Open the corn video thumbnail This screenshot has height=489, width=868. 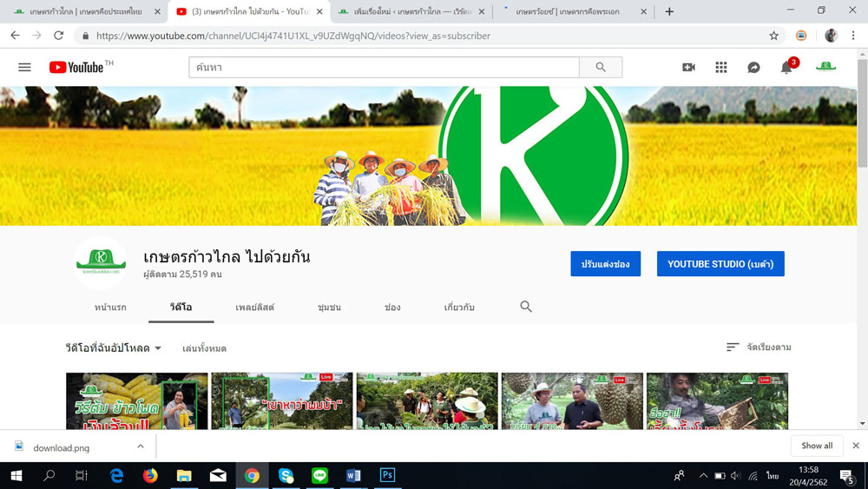(x=137, y=401)
